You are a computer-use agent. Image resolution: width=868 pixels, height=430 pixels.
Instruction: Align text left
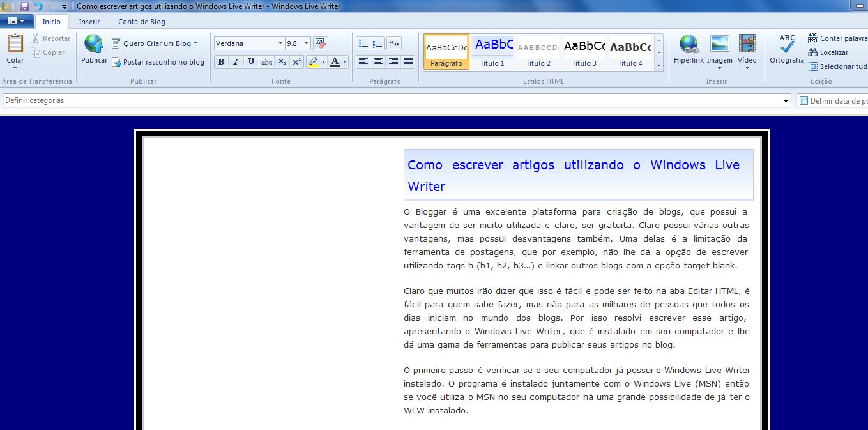coord(363,62)
